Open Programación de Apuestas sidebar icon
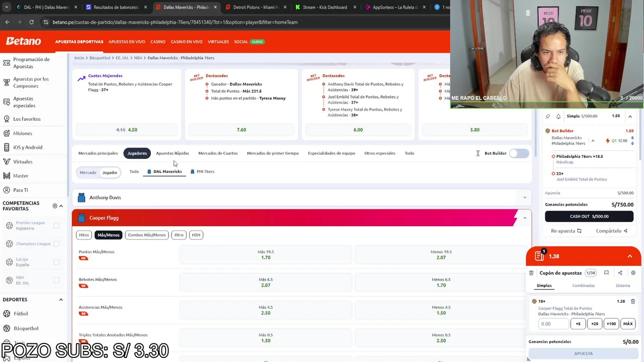This screenshot has height=362, width=644. coord(7,63)
